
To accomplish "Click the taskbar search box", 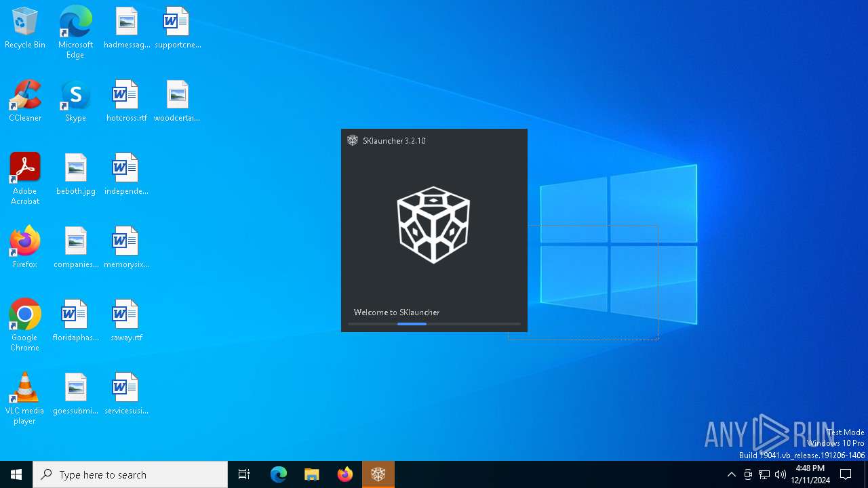I will pos(130,474).
